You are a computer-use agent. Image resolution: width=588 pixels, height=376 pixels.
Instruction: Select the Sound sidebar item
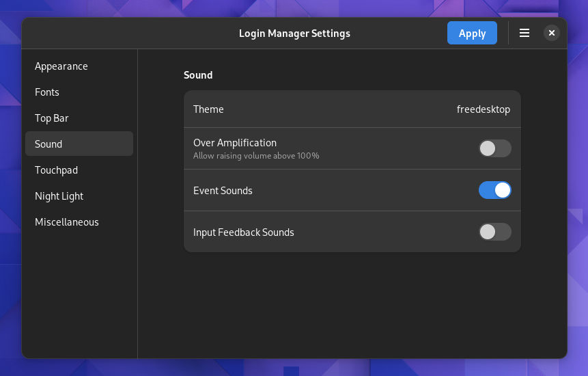pos(48,144)
